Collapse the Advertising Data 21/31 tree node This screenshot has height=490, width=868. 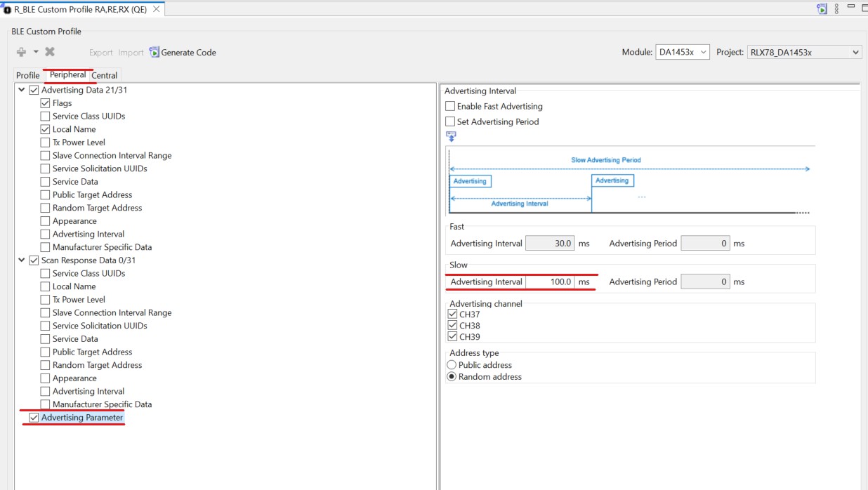(21, 90)
